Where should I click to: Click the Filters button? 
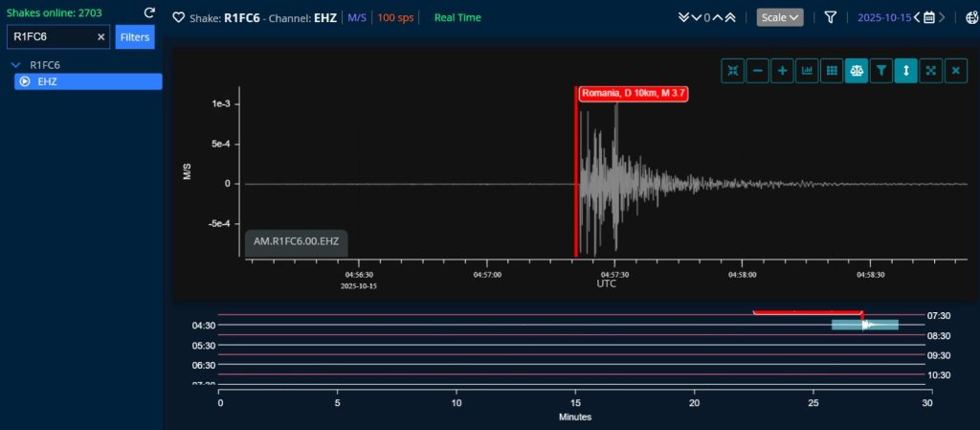(x=135, y=37)
